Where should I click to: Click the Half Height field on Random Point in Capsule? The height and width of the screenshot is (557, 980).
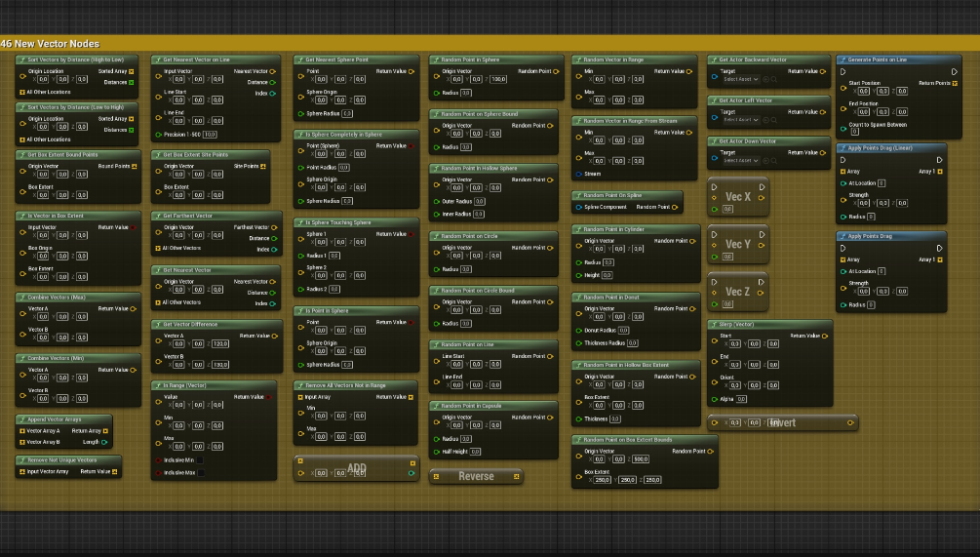pos(475,452)
